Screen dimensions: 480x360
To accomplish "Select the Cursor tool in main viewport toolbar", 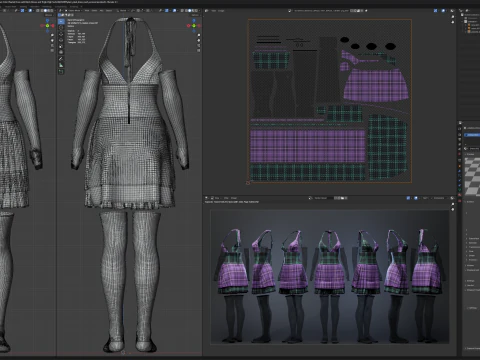I will tap(61, 28).
